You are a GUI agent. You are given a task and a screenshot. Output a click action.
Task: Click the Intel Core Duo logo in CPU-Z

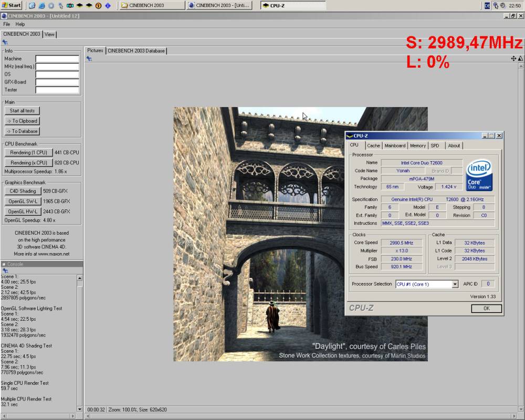pyautogui.click(x=479, y=175)
